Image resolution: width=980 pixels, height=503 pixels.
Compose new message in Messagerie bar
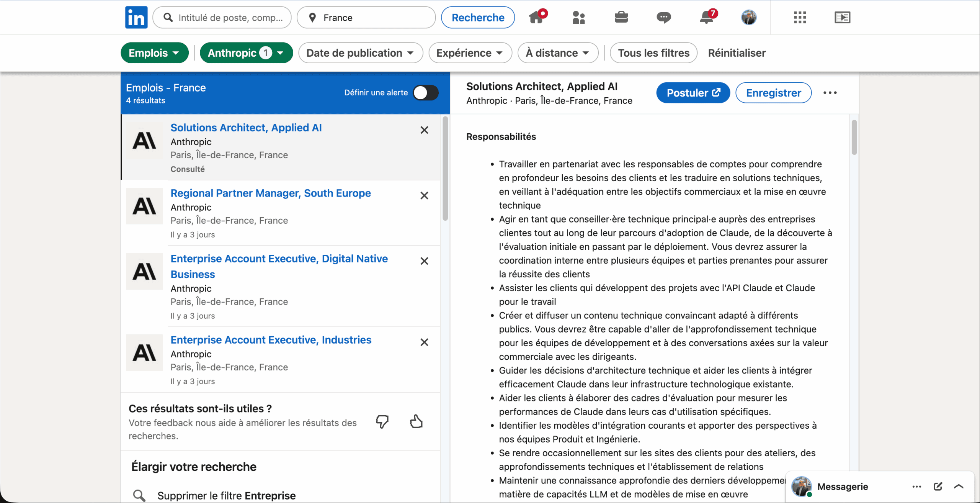[x=938, y=487]
